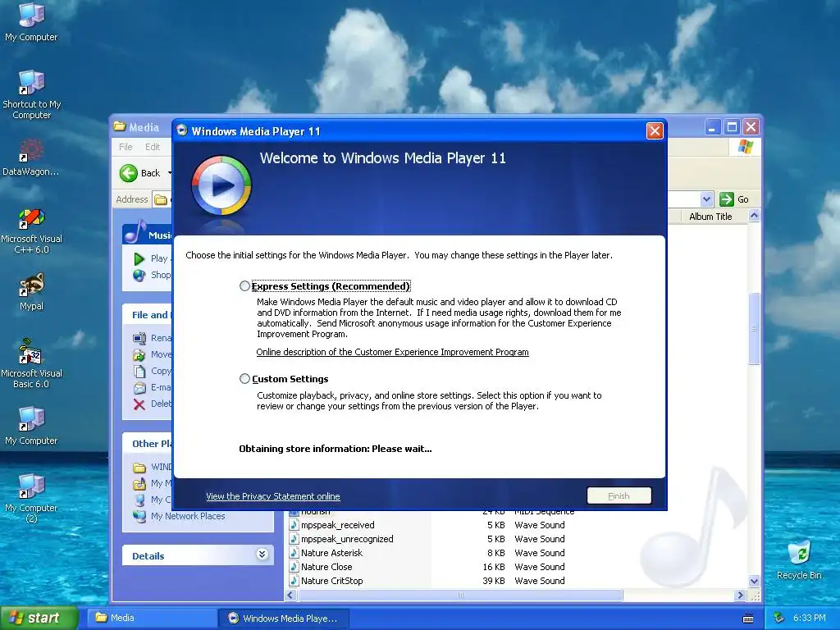
Task: Open Edit menu in Media window
Action: pos(153,147)
